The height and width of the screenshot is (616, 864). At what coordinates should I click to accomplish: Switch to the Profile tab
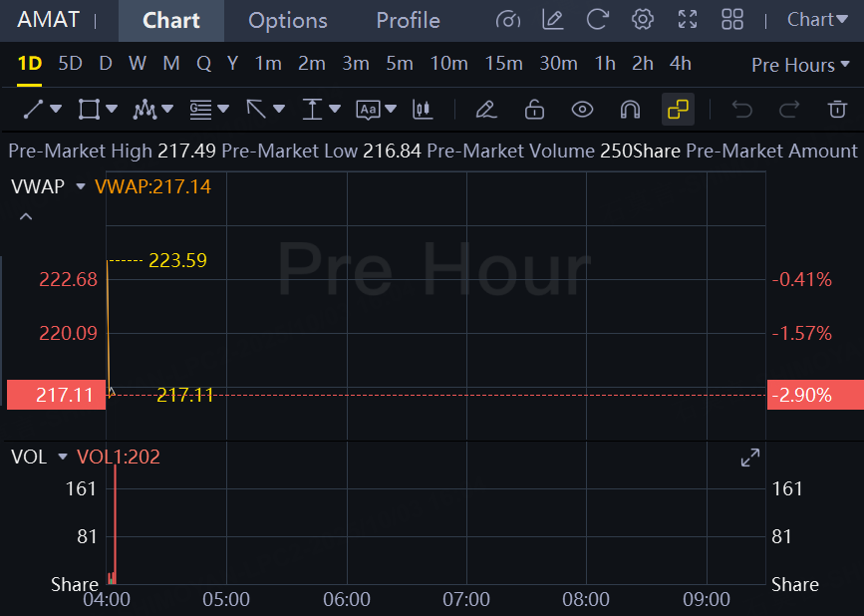point(408,21)
